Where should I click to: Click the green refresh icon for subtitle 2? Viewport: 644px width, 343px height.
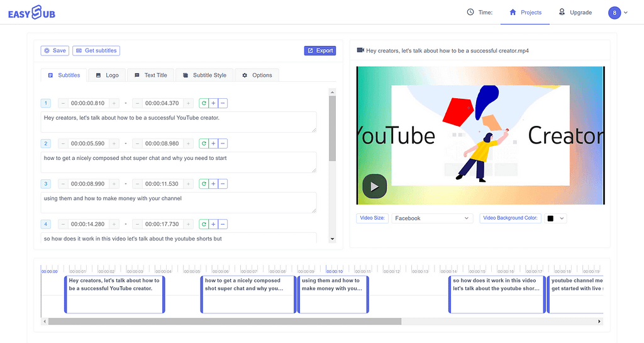point(204,143)
